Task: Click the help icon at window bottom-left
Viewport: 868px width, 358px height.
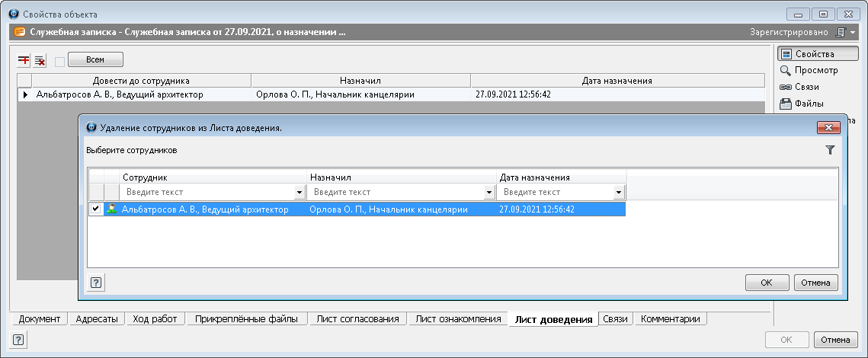Action: click(18, 340)
